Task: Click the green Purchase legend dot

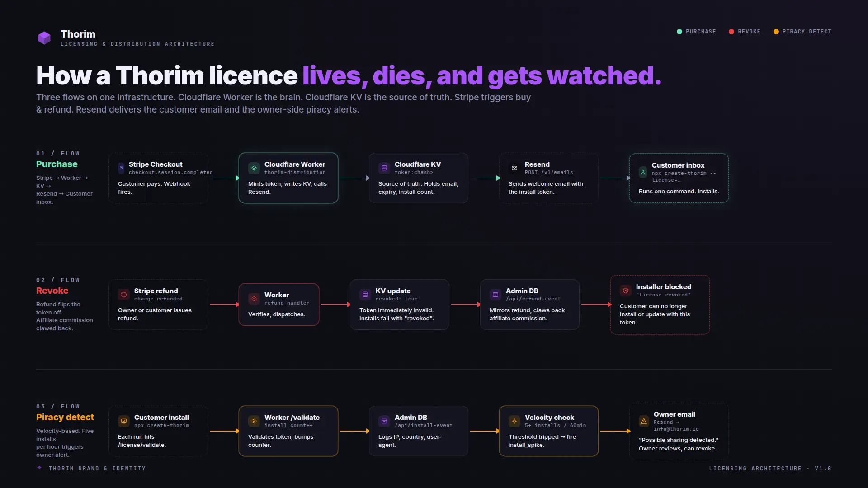Action: 679,32
